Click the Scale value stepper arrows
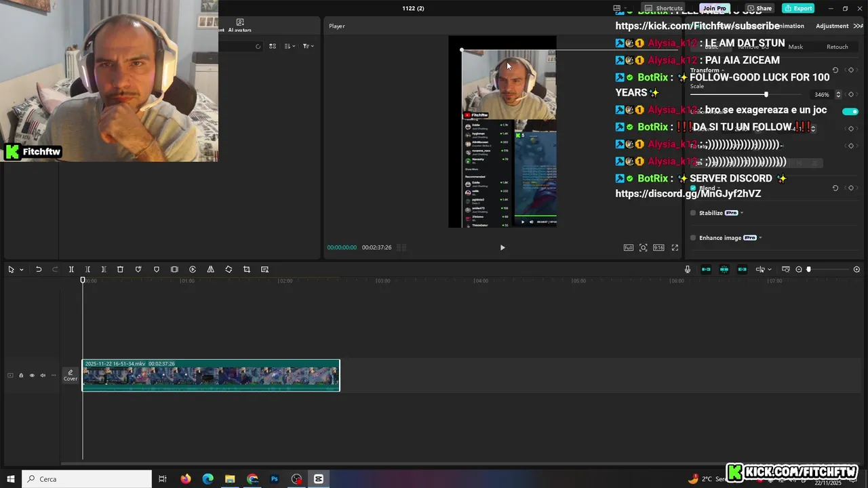Screen dimensions: 868x488 (x=838, y=95)
